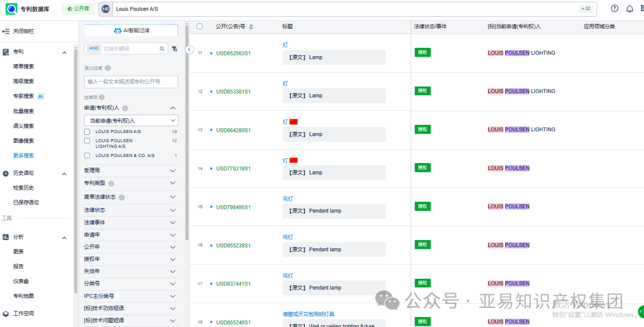Open patent link USD652563S1
Viewport: 644px width, 327px height.
pyautogui.click(x=233, y=53)
